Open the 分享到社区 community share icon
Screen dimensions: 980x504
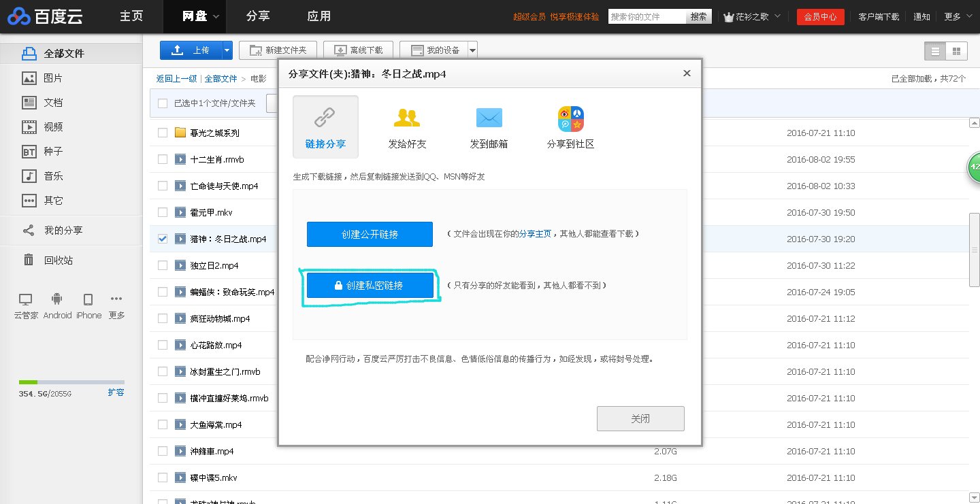click(570, 127)
